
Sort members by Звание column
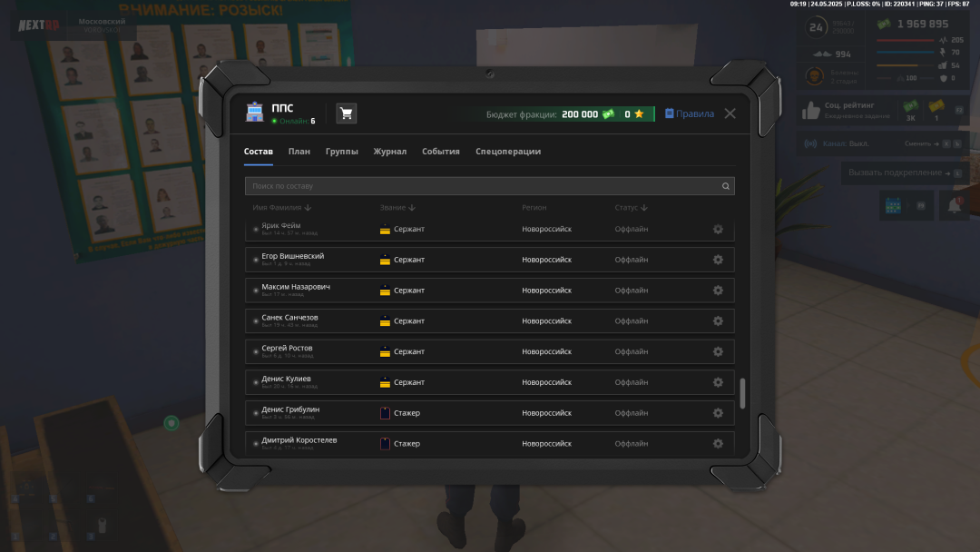coord(397,208)
